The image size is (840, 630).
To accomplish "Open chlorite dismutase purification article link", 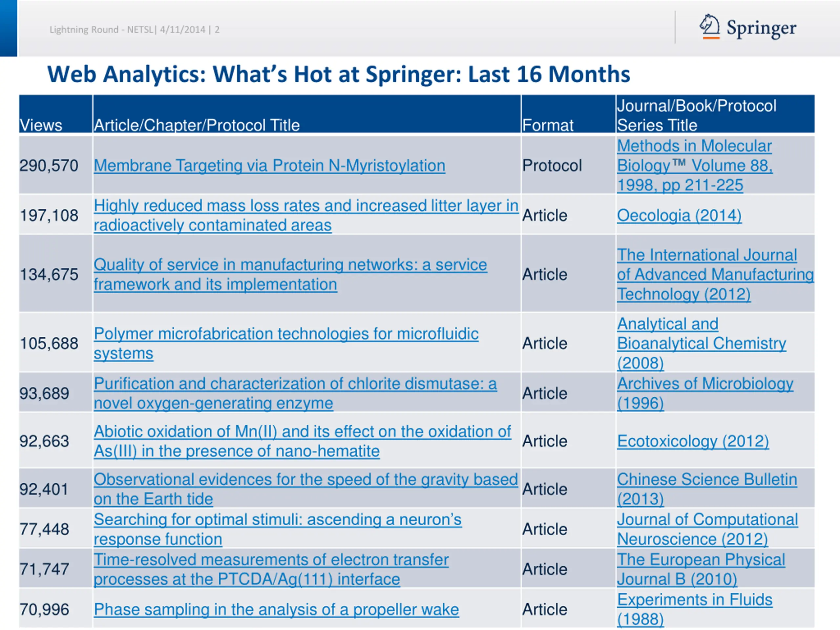I will coord(295,384).
